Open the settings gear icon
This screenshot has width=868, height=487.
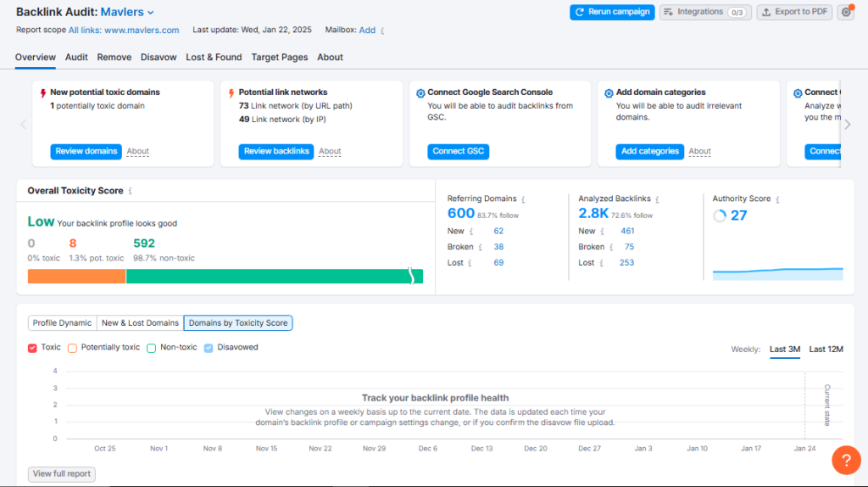coord(846,12)
